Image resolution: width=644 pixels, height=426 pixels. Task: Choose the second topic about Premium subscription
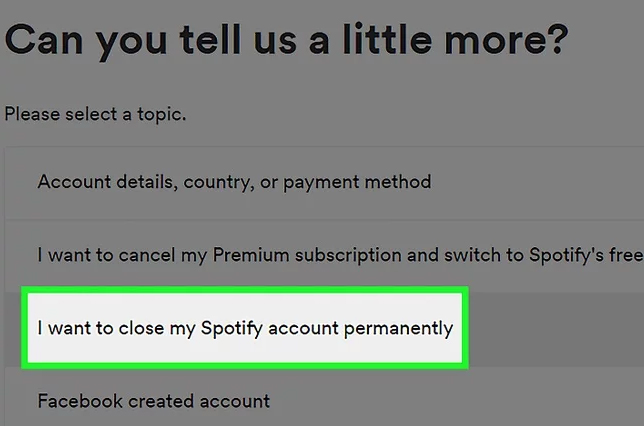337,255
